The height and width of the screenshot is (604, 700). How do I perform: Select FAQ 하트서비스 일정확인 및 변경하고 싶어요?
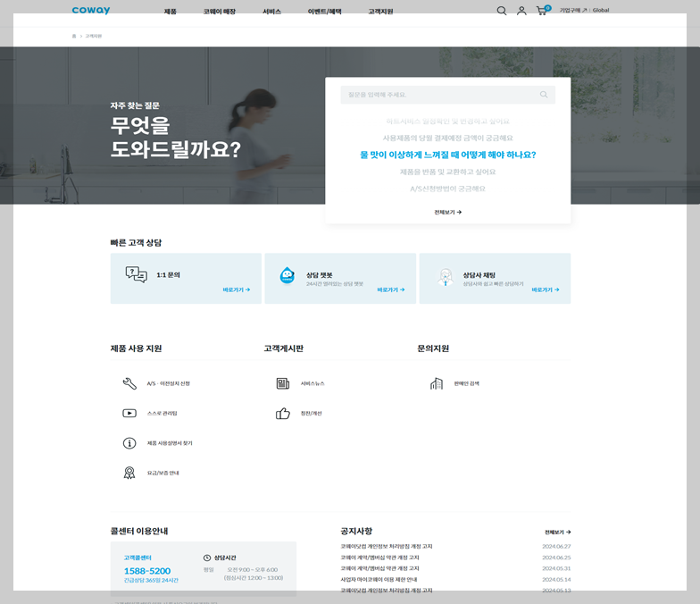coord(448,122)
